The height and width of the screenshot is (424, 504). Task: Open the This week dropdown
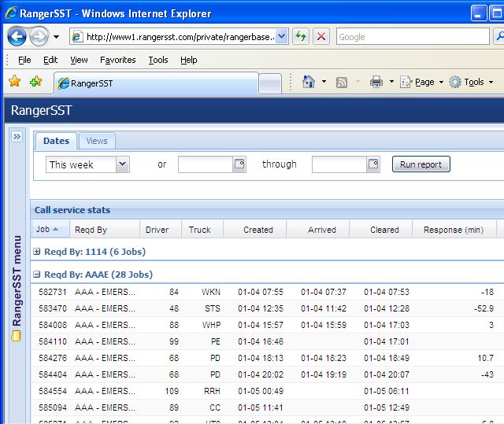[x=122, y=164]
